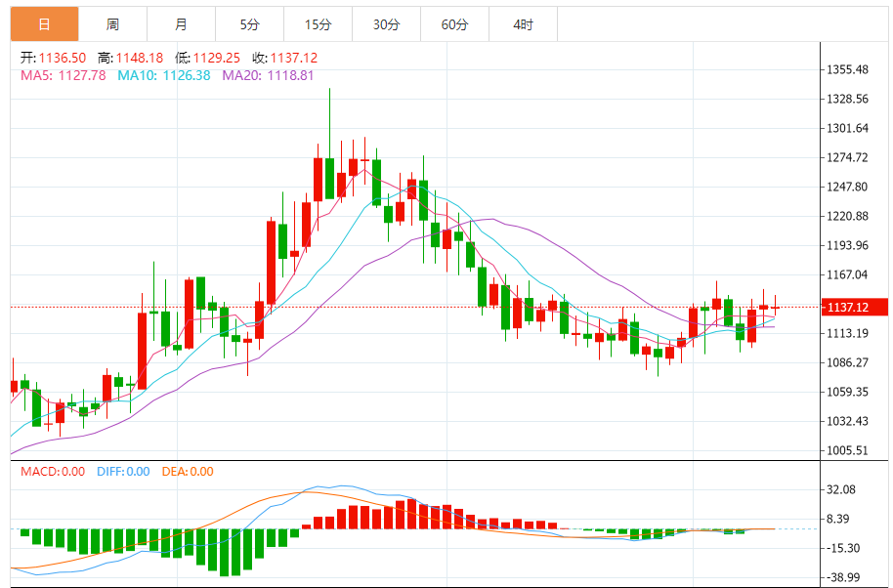Choose the 30分 timeframe tab
This screenshot has width=893, height=588.
386,24
